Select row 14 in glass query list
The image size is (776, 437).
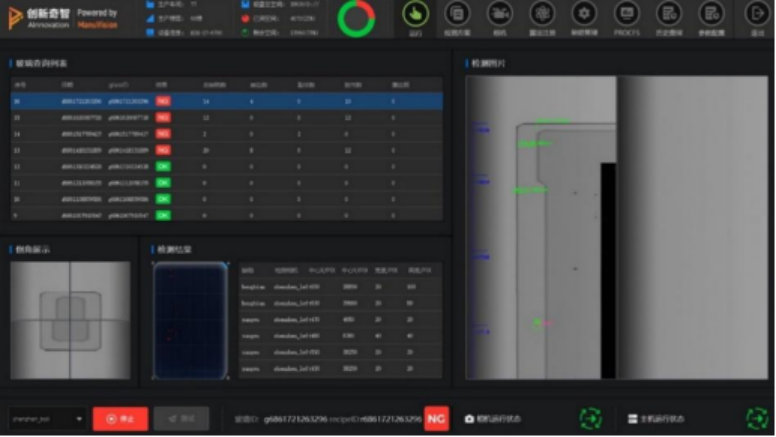(x=227, y=134)
